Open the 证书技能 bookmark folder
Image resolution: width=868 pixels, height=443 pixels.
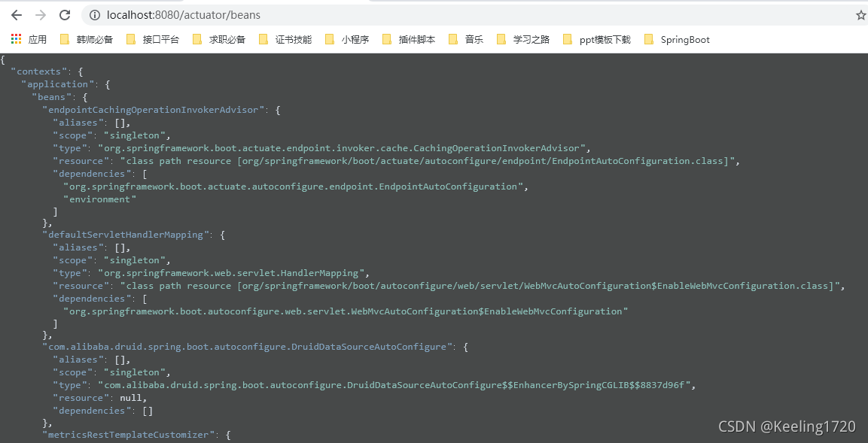point(285,39)
